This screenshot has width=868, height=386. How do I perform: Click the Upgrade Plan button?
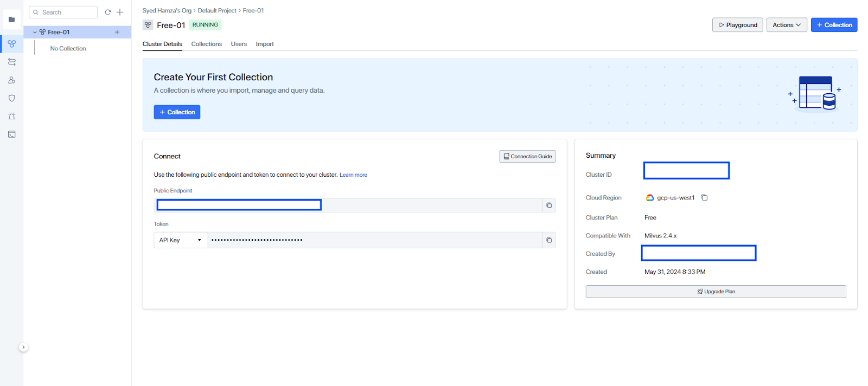(x=716, y=292)
